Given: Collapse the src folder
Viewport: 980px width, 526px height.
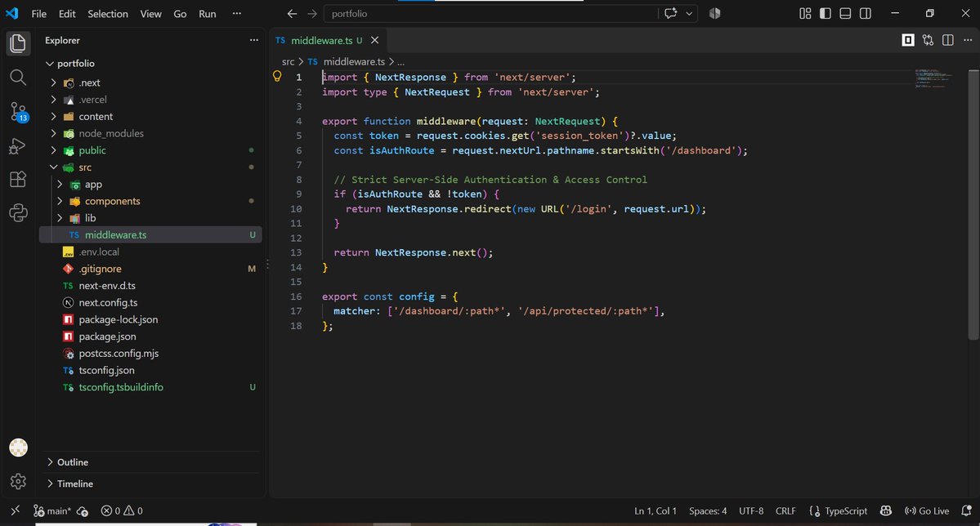Looking at the screenshot, I should (x=53, y=167).
